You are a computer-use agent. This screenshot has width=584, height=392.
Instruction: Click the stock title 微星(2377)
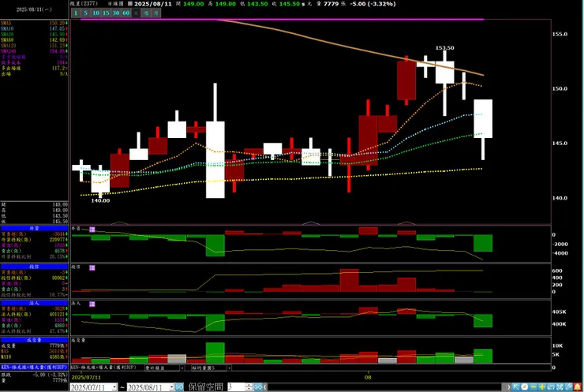84,4
